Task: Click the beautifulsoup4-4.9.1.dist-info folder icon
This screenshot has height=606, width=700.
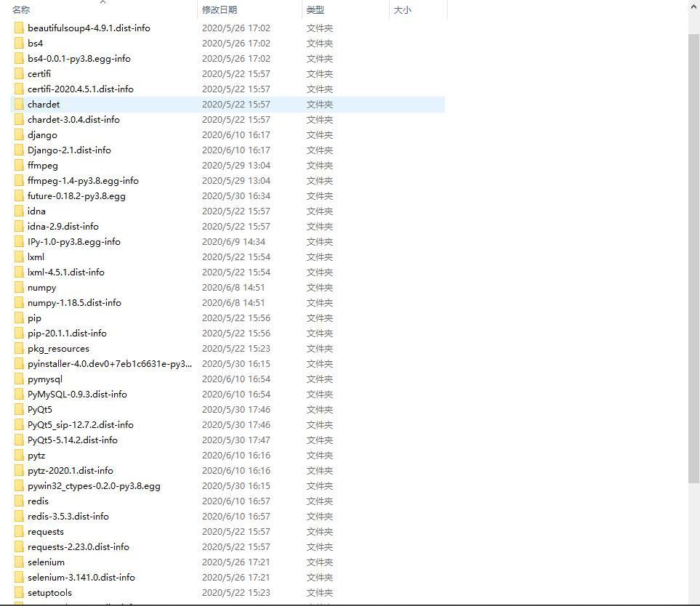Action: [x=19, y=28]
